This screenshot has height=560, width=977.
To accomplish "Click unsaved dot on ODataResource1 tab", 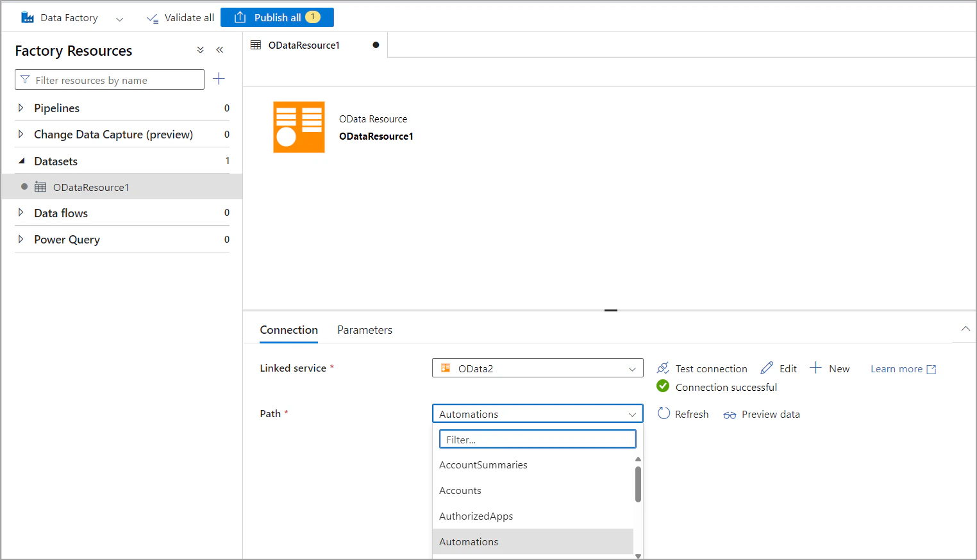I will click(x=376, y=45).
